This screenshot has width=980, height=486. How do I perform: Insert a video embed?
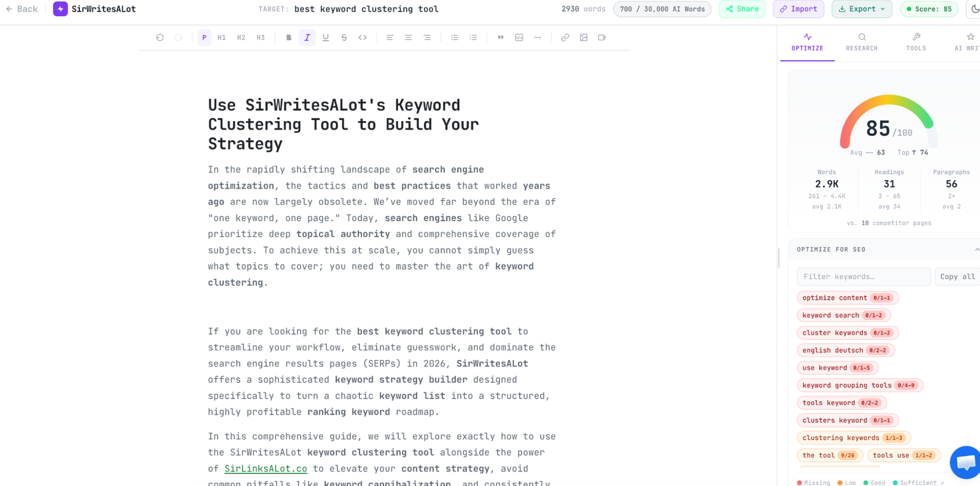[x=602, y=37]
